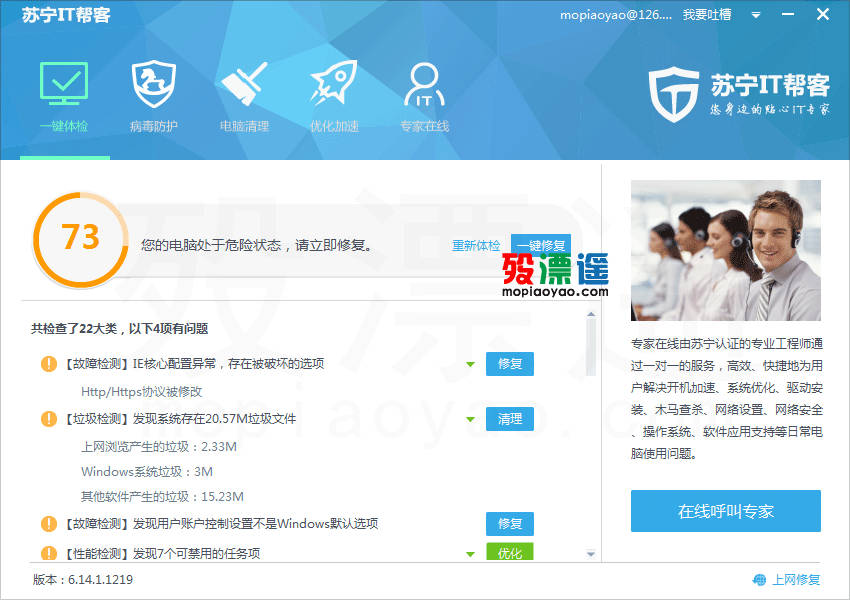
Task: Click the warning icon beside 用户账户控制 item
Action: [49, 524]
